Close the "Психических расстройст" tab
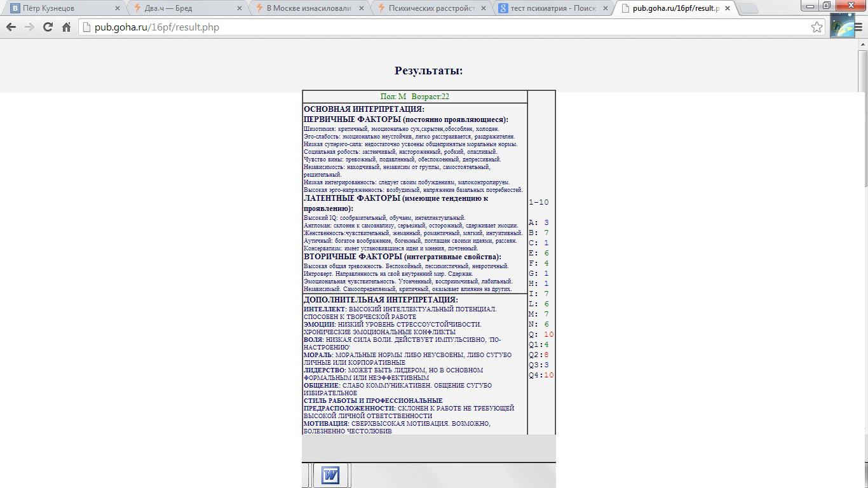Screen dimensions: 868x488 (x=484, y=8)
